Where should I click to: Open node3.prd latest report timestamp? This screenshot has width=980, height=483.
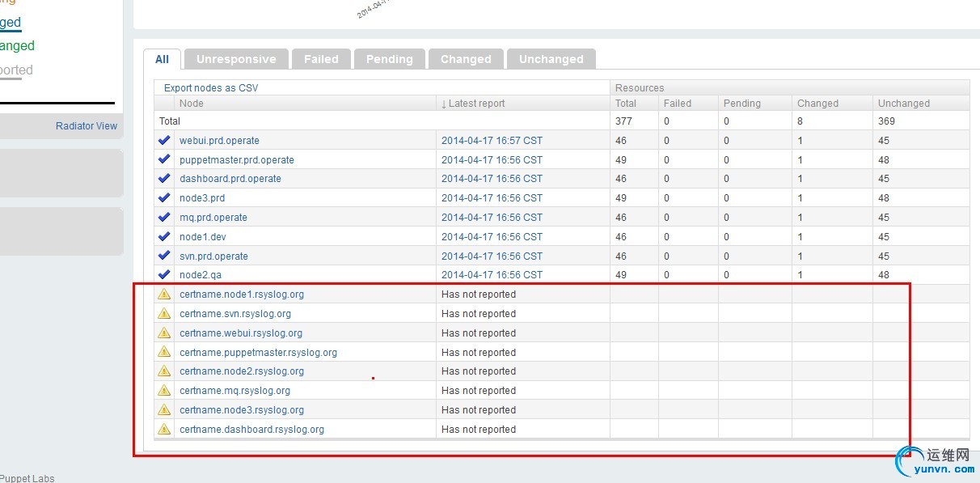pyautogui.click(x=492, y=198)
